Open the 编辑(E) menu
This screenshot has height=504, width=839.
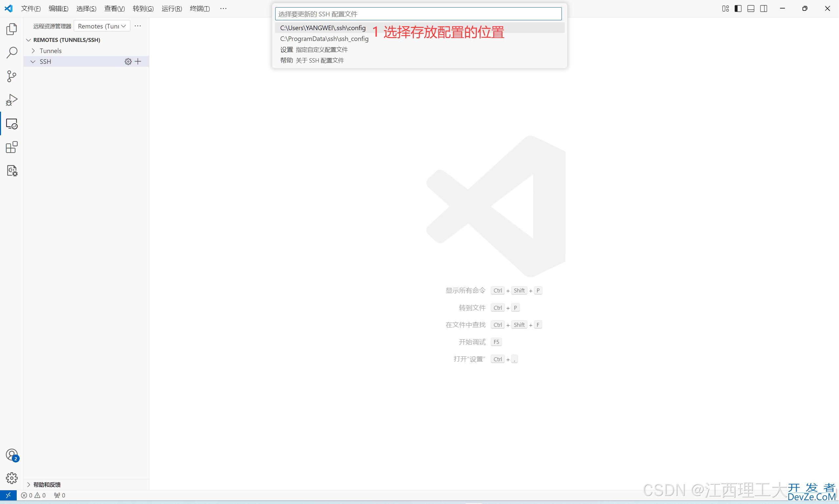point(58,9)
